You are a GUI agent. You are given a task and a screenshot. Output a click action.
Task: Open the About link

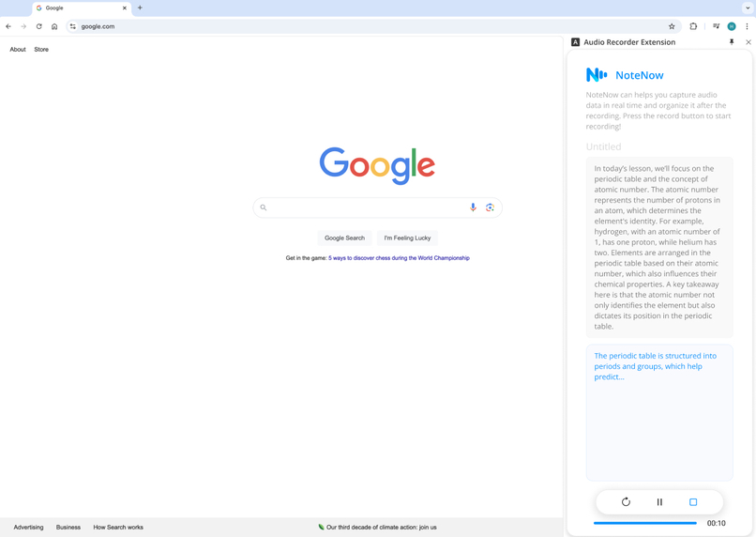coord(18,49)
